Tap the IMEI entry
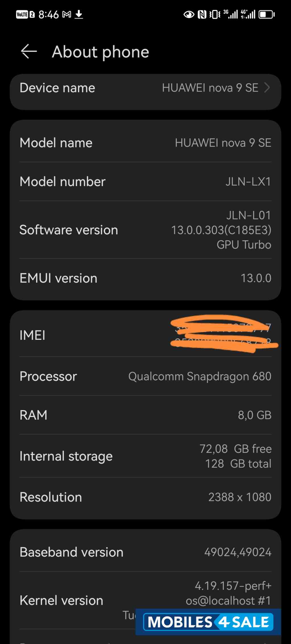The image size is (291, 644). pyautogui.click(x=145, y=335)
